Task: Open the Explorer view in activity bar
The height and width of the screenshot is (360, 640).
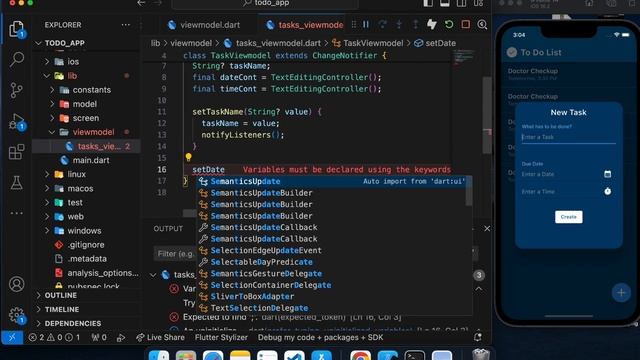Action: click(16, 29)
